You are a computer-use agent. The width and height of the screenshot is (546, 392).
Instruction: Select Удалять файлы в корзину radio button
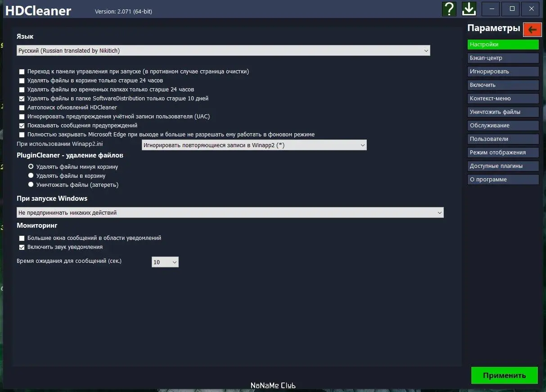31,176
